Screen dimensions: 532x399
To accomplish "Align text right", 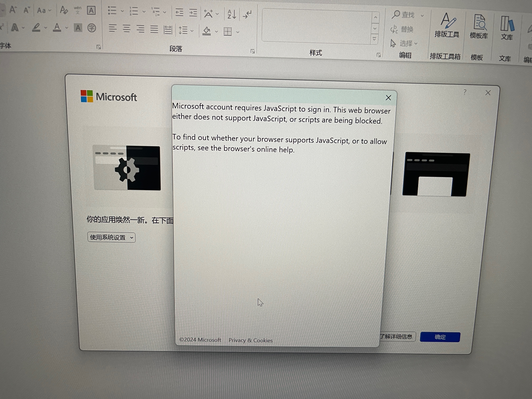I will pos(141,29).
